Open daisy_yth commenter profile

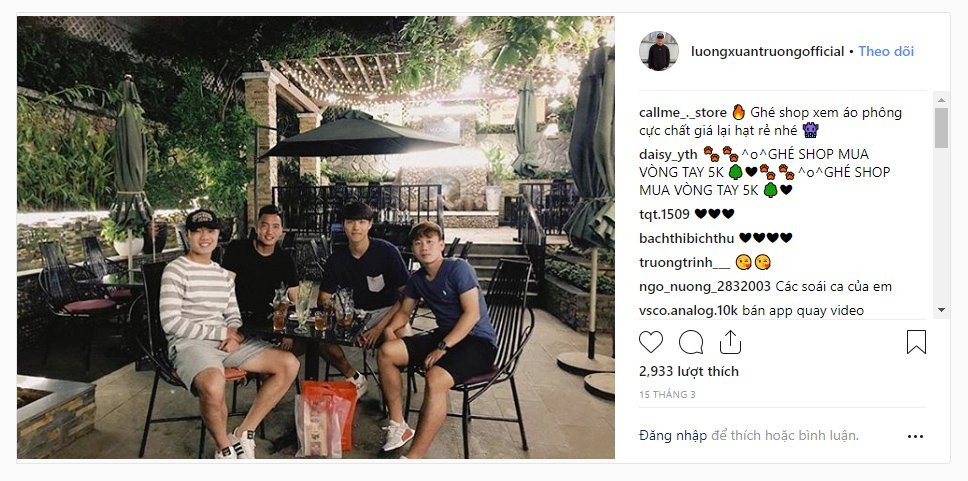pyautogui.click(x=668, y=154)
